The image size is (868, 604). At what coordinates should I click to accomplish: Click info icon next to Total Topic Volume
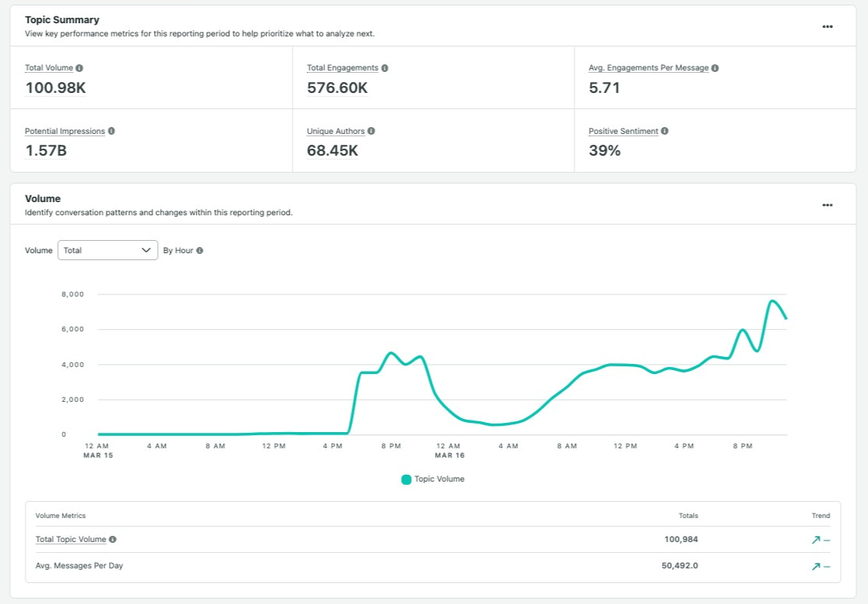click(x=113, y=540)
